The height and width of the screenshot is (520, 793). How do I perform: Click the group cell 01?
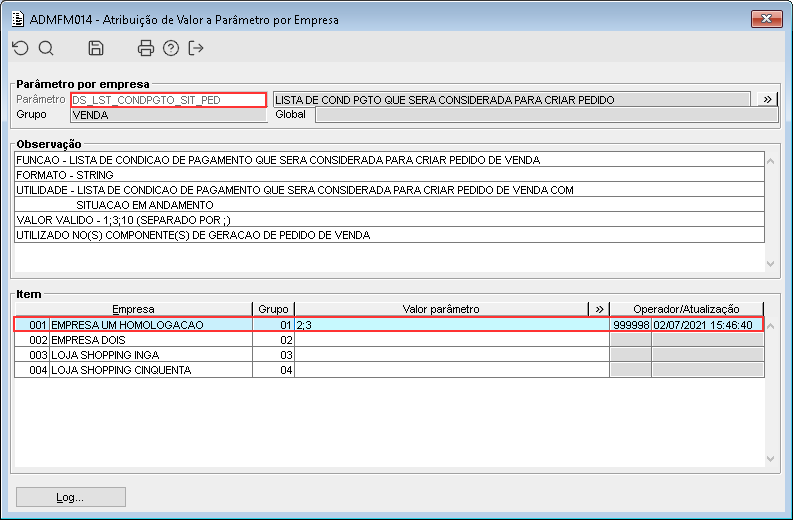click(274, 325)
